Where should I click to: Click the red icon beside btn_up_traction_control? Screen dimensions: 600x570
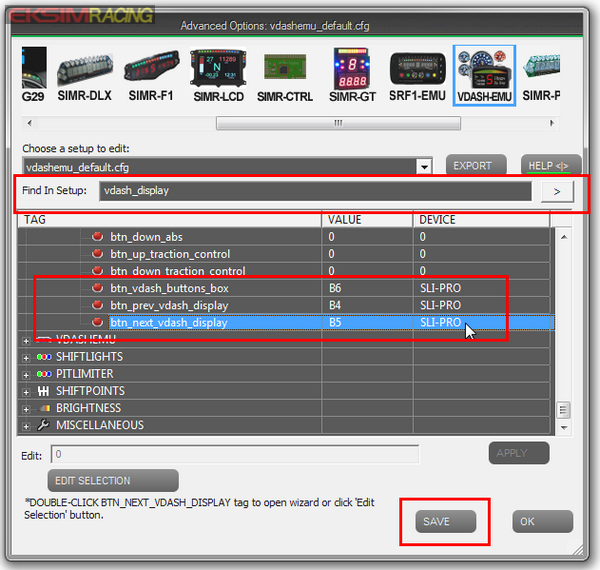click(x=98, y=253)
